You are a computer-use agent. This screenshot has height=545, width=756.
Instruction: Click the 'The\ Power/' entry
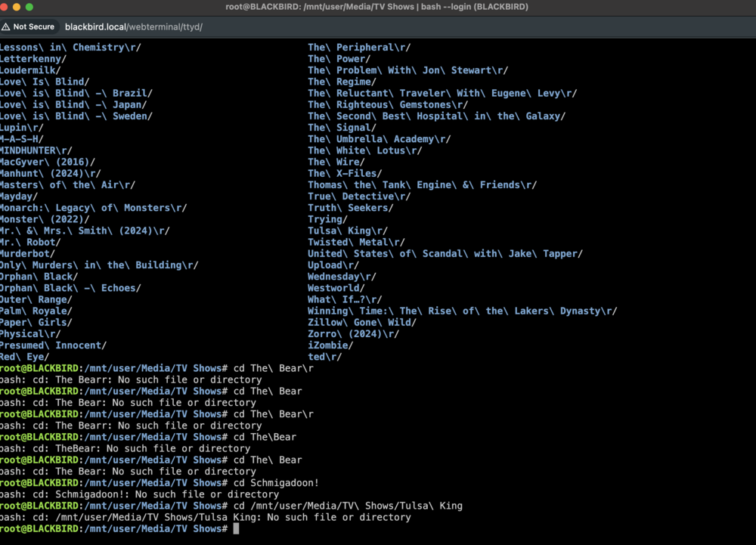click(339, 59)
